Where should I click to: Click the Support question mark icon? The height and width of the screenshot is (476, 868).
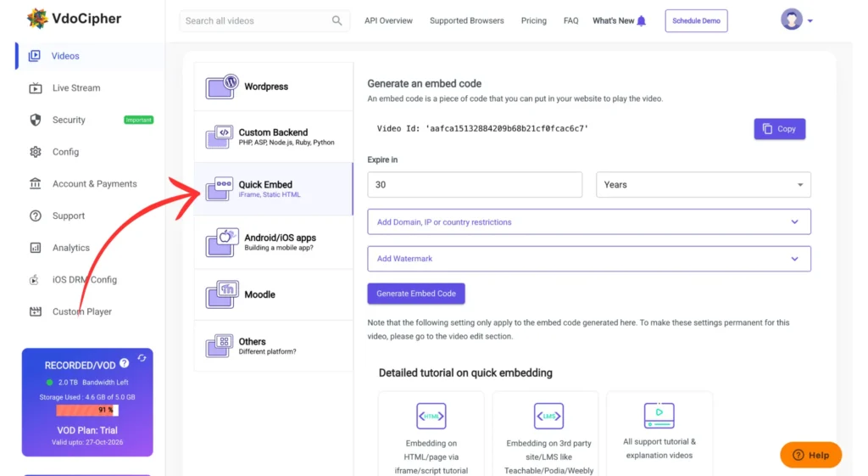(36, 216)
